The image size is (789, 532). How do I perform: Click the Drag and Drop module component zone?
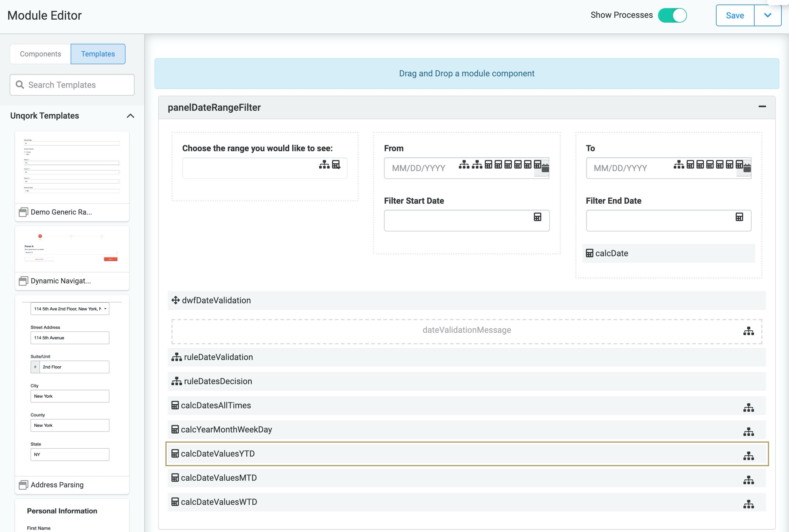pyautogui.click(x=467, y=74)
